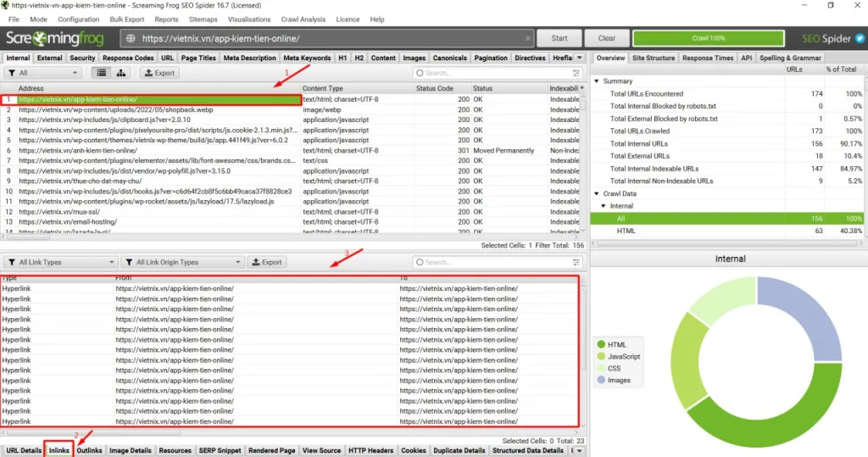Image resolution: width=868 pixels, height=457 pixels.
Task: Switch to Meta Description tab
Action: [250, 58]
